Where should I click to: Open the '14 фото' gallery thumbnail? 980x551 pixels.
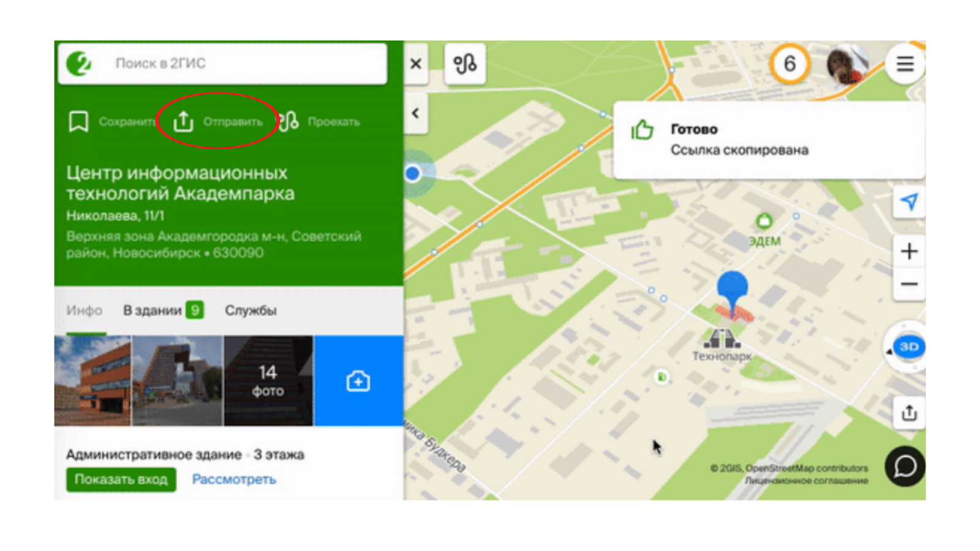[x=268, y=380]
